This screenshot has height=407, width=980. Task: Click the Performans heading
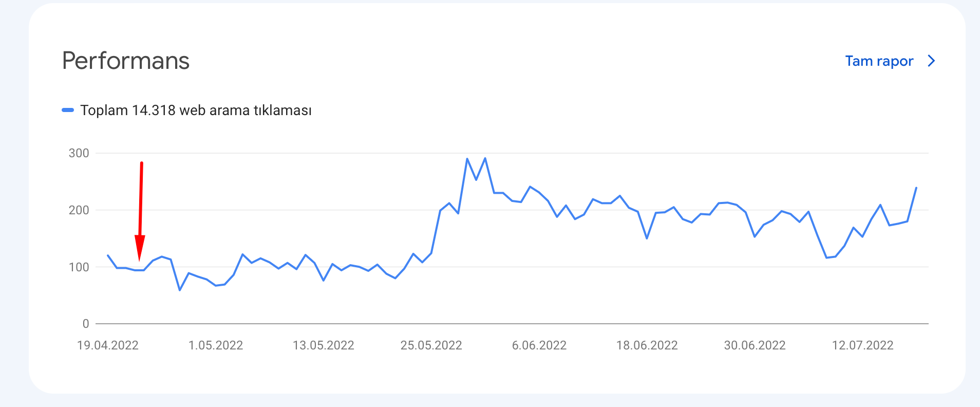[x=126, y=61]
